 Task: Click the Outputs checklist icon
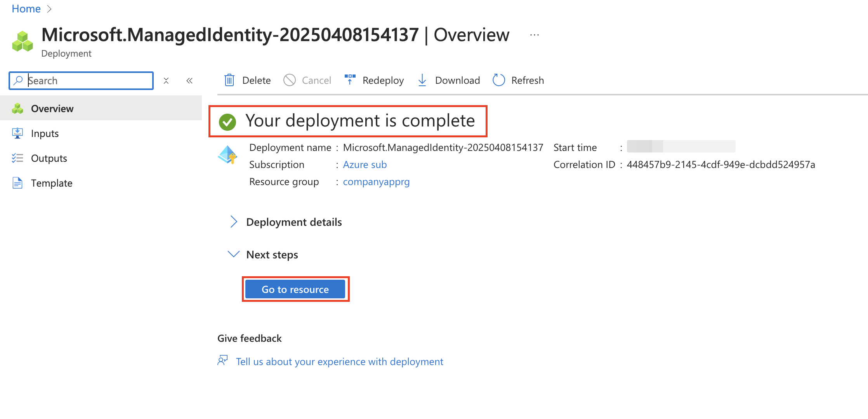pos(17,158)
